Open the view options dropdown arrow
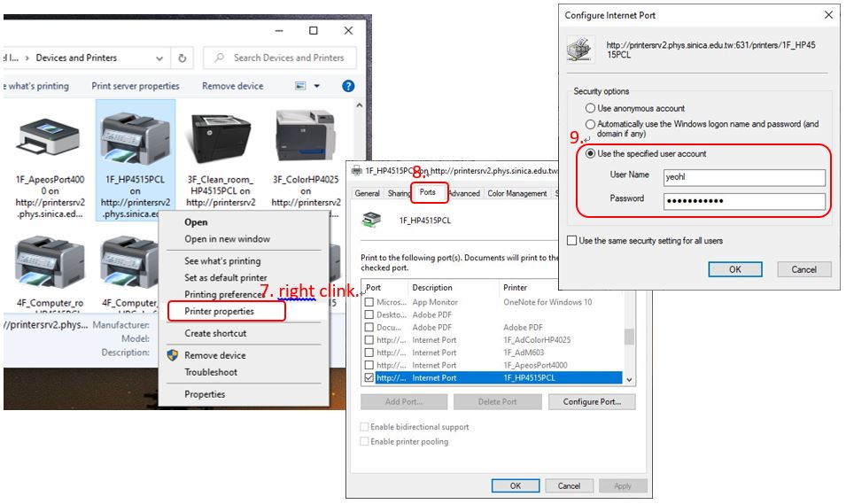846x504 pixels. click(x=317, y=86)
